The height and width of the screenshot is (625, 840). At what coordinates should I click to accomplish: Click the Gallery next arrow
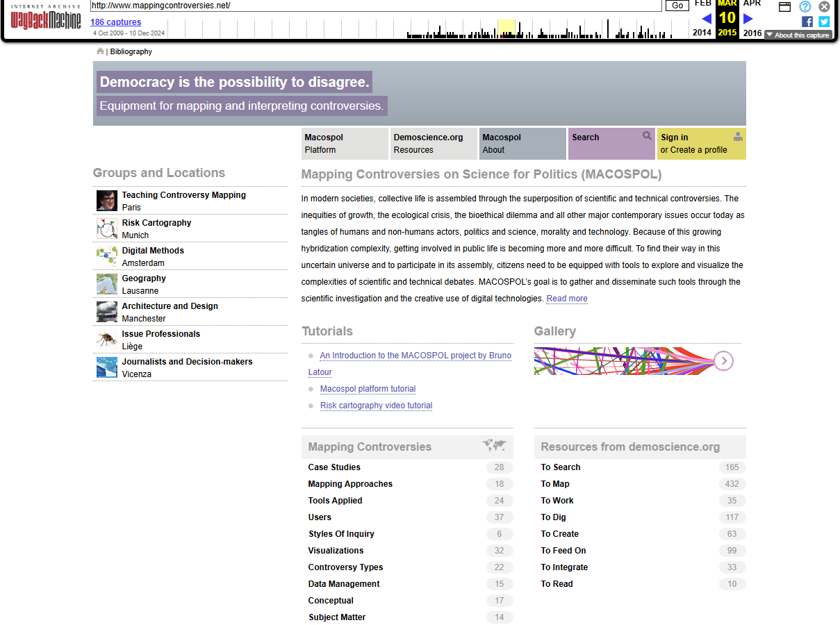724,360
